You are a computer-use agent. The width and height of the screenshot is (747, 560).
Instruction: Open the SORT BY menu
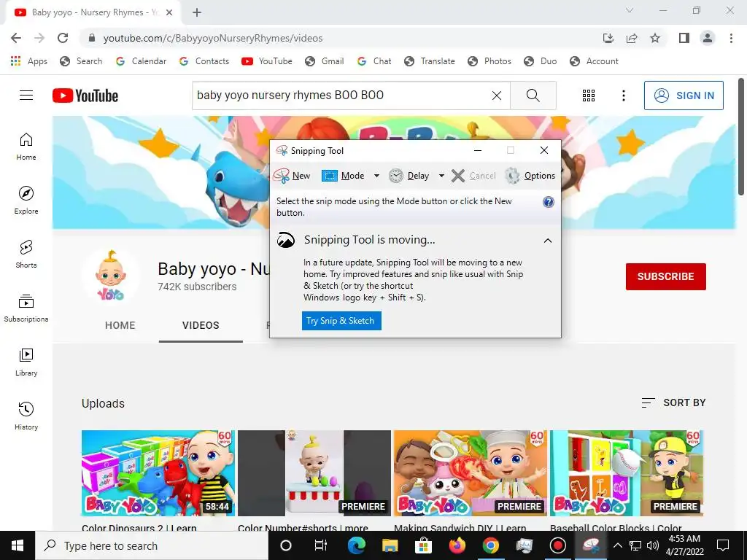(x=673, y=402)
